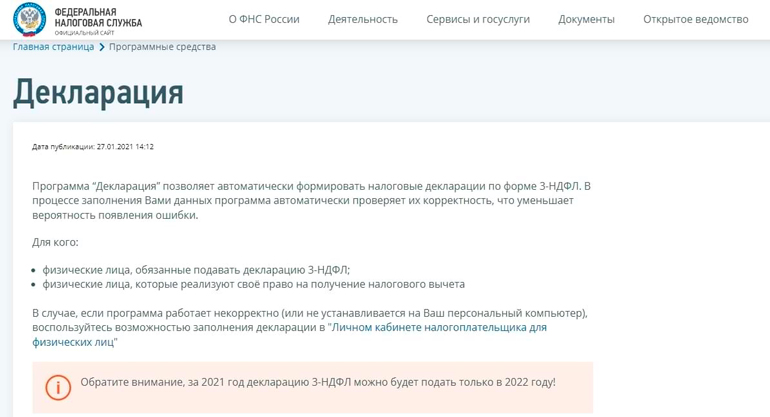
Task: Click the 'ФЕДЕРАЛЬНАЯ НАЛОГОВАЯ СЛУЖБА' site title
Action: click(x=98, y=17)
